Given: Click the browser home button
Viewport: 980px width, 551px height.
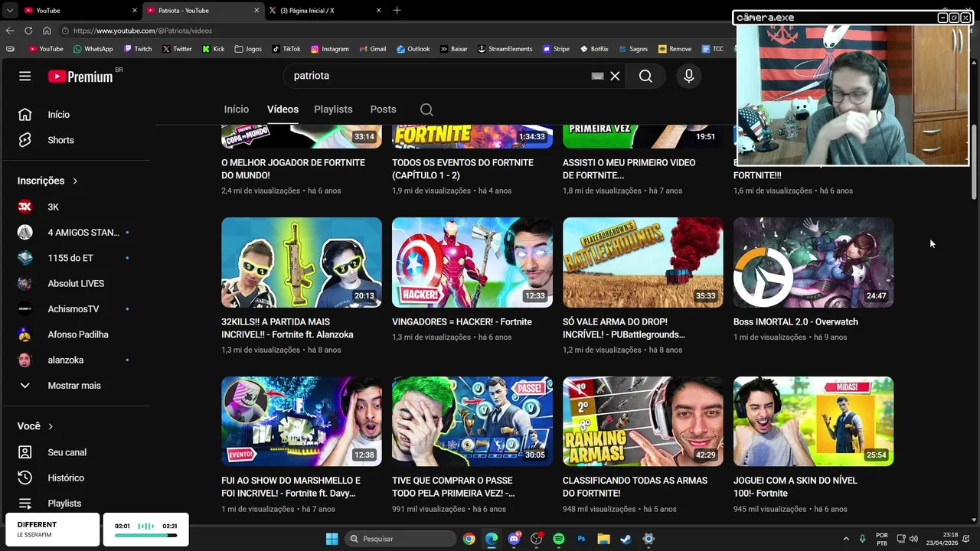Looking at the screenshot, I should click(x=47, y=31).
